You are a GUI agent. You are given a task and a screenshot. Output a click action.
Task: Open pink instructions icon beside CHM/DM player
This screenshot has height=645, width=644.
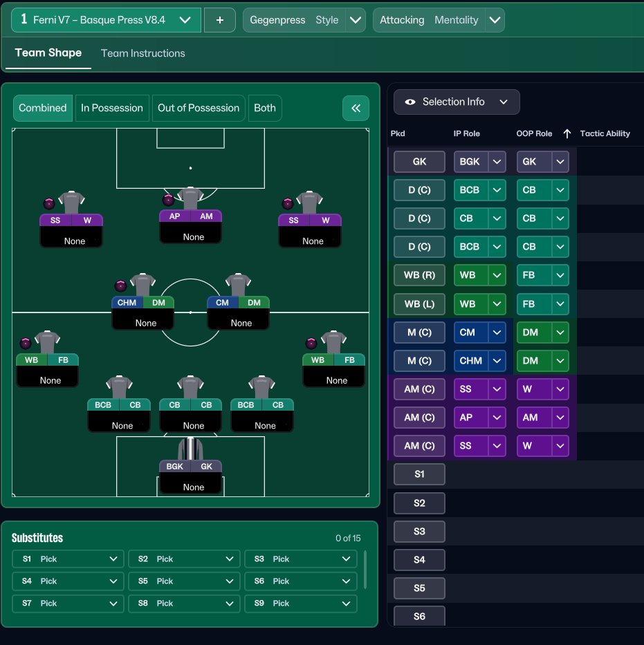point(120,286)
